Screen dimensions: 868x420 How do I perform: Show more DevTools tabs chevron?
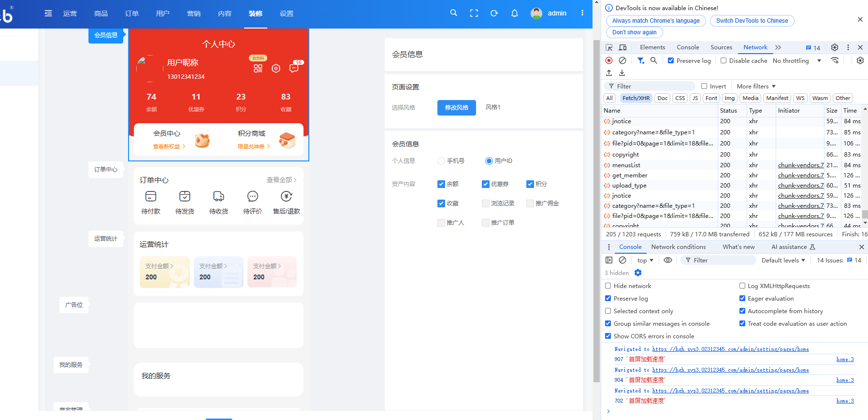(778, 47)
